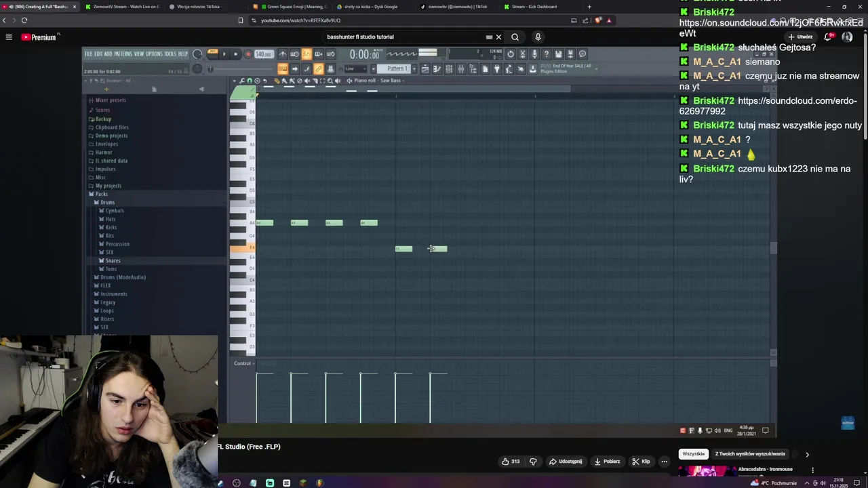
Task: Open the Control lane selector in piano roll
Action: (243, 363)
